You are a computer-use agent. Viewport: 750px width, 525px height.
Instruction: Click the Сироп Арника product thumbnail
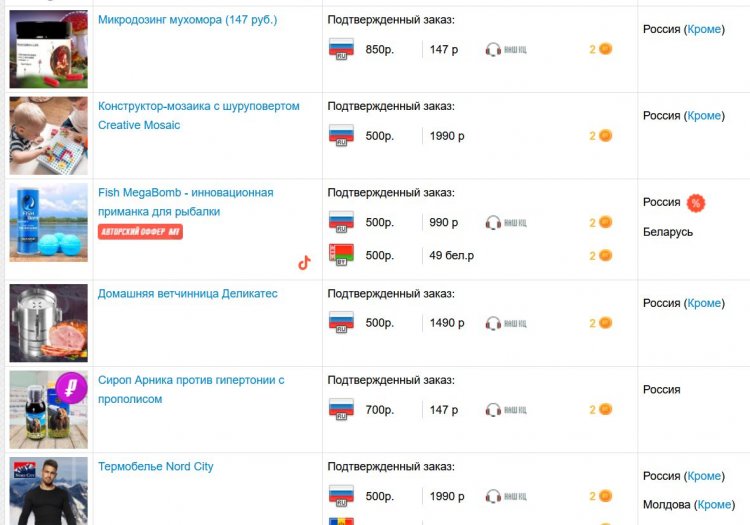pyautogui.click(x=49, y=410)
